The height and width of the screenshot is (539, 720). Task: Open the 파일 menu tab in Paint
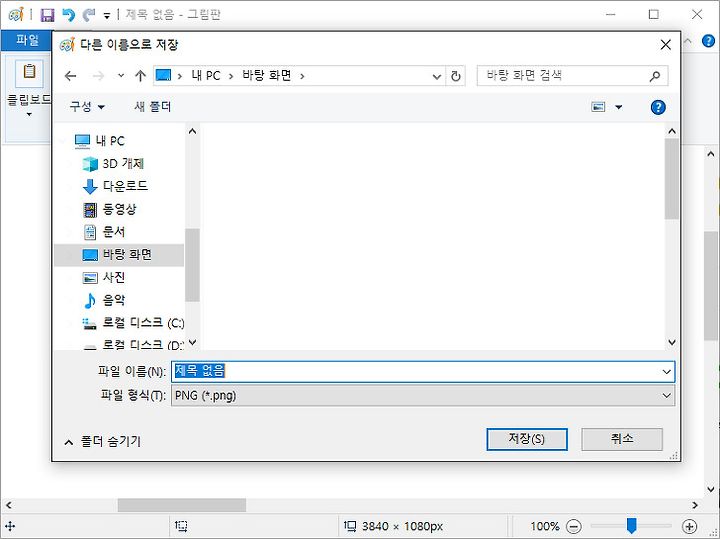tap(28, 40)
